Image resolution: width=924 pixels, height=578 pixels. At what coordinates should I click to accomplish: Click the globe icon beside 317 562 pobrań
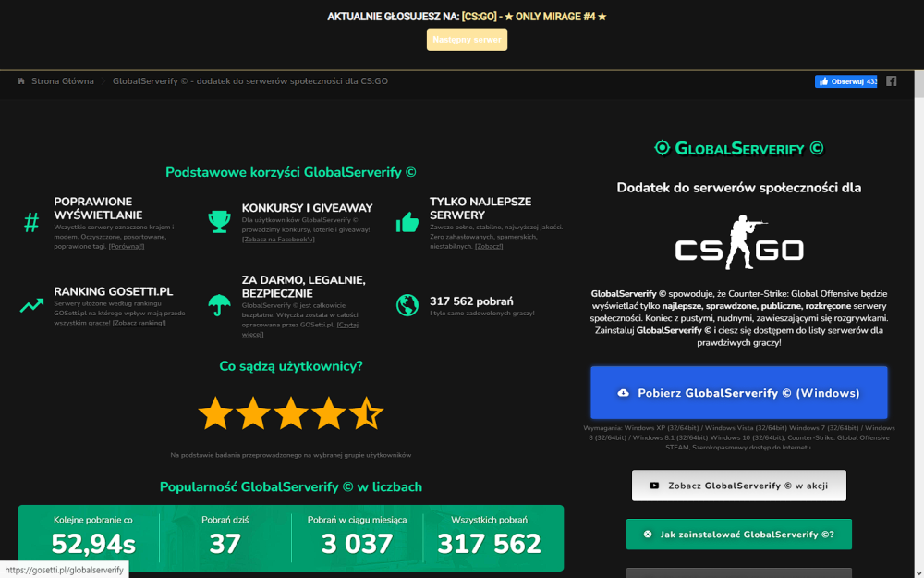(x=407, y=305)
